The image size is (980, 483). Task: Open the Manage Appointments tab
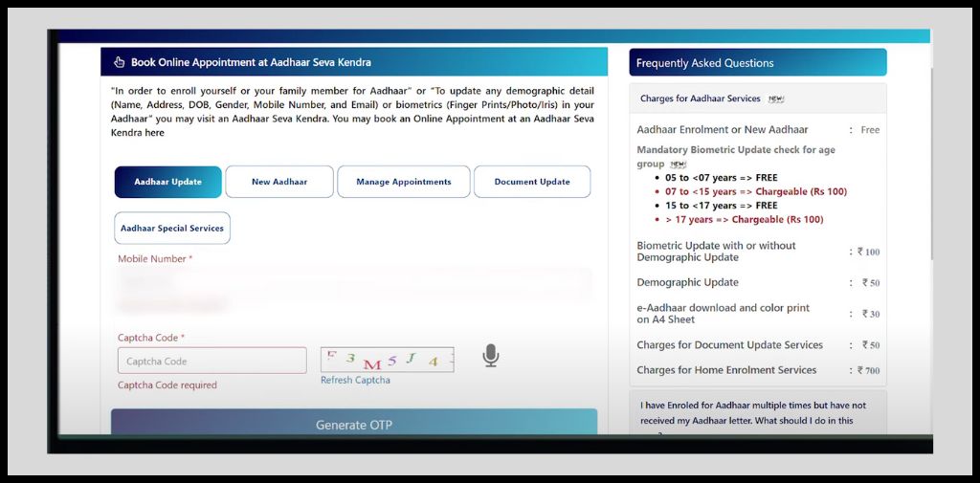[404, 182]
